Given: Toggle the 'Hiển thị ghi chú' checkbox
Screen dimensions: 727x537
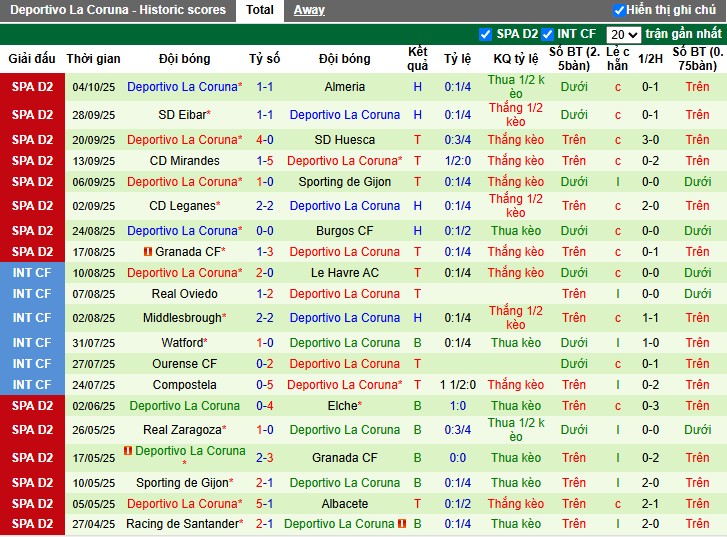Looking at the screenshot, I should pos(619,10).
